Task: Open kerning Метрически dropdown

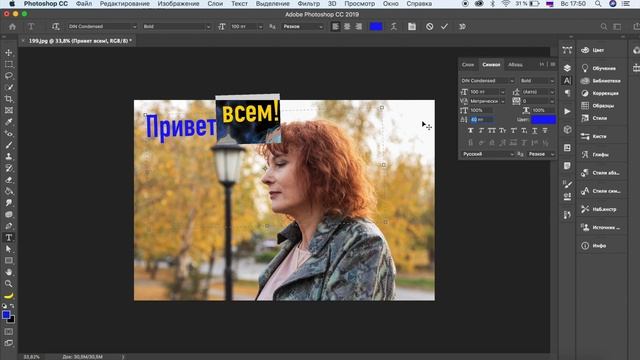Action: [487, 101]
